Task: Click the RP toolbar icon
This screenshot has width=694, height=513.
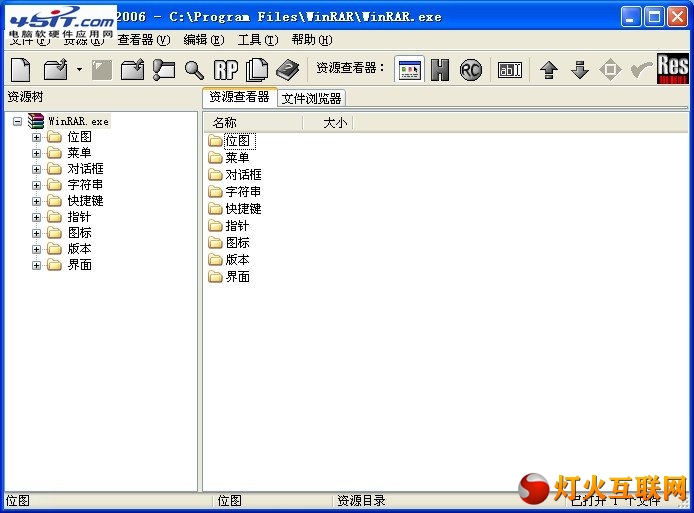Action: pos(226,69)
